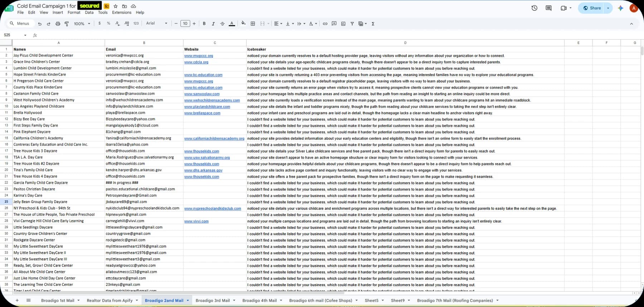644x307 pixels.
Task: Click the font size input field
Action: 185,24
